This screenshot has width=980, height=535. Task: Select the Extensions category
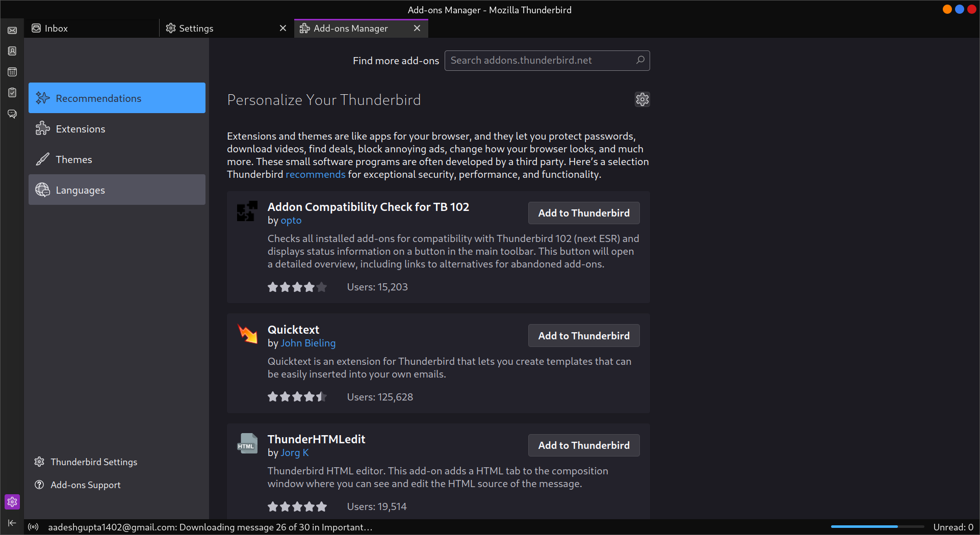click(x=82, y=128)
